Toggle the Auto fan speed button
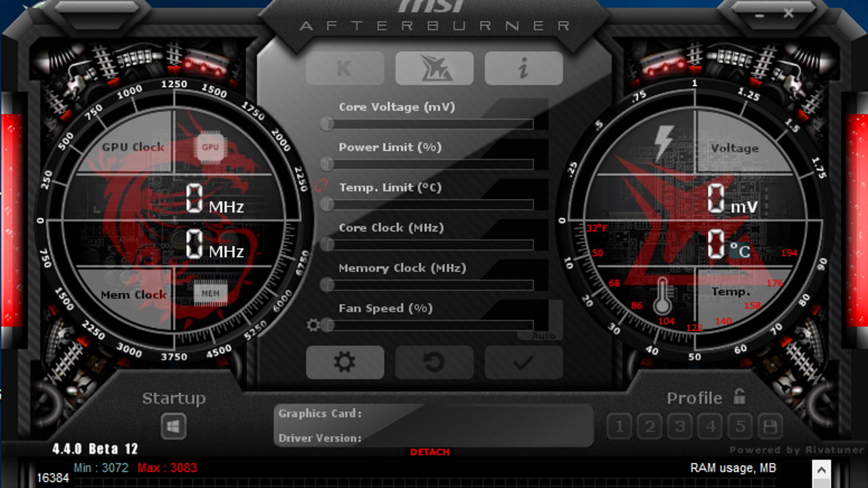868x488 pixels. [543, 335]
